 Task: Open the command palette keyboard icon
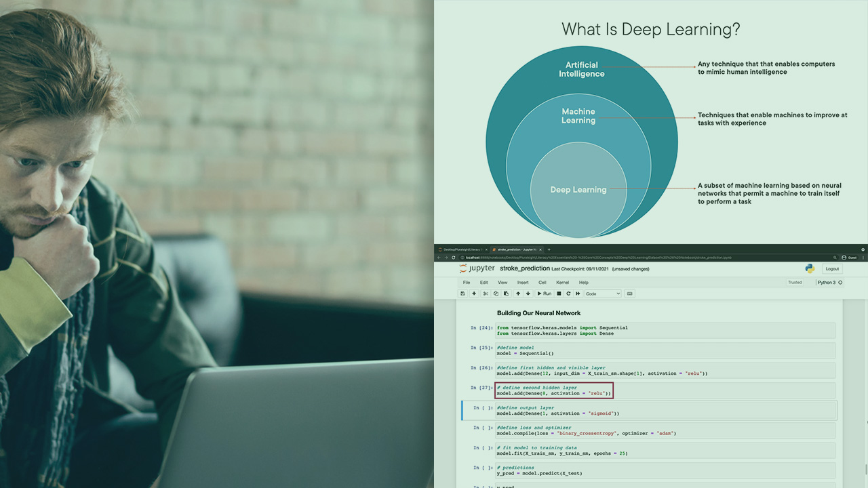pos(630,293)
